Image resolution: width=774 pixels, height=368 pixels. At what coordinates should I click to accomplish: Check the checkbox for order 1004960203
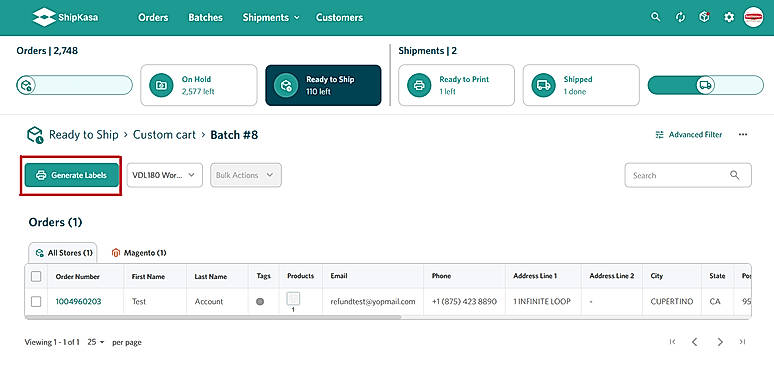click(36, 301)
